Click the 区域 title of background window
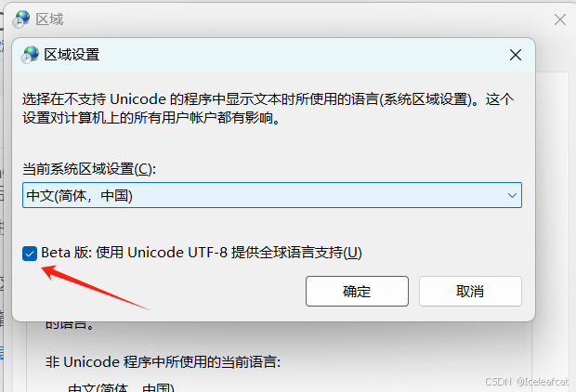Image resolution: width=576 pixels, height=392 pixels. point(49,20)
